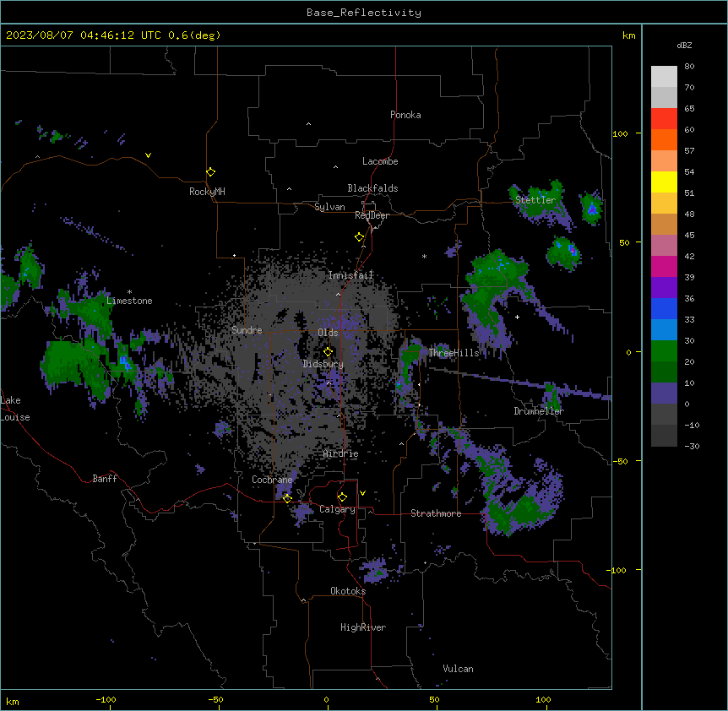This screenshot has width=728, height=711.
Task: Click the yellow station marker south of RedDeer
Action: [360, 237]
